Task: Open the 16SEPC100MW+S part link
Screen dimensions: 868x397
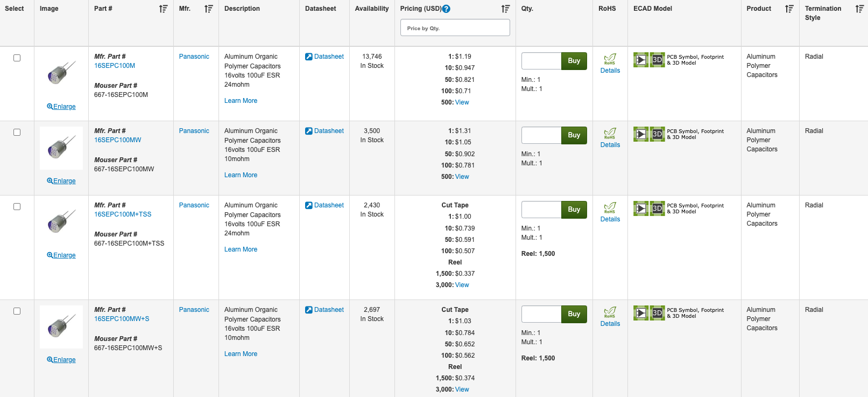Action: pos(122,319)
